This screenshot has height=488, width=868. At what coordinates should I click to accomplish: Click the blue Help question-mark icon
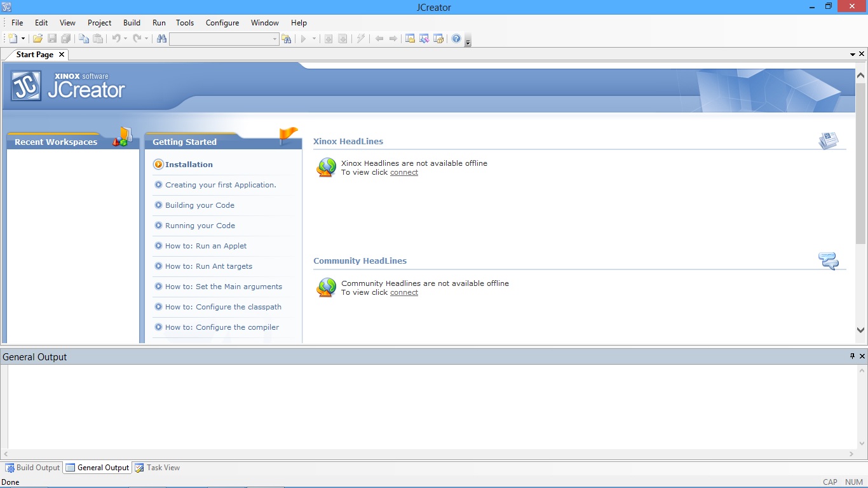(x=456, y=39)
